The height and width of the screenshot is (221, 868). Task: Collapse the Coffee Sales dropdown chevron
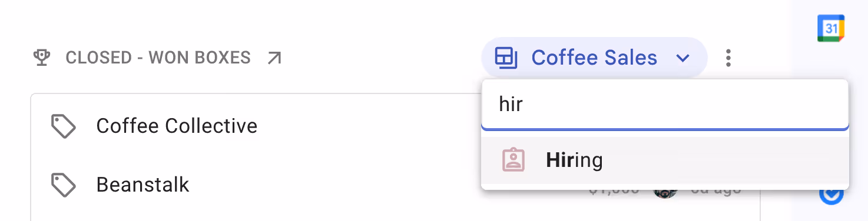[x=682, y=58]
